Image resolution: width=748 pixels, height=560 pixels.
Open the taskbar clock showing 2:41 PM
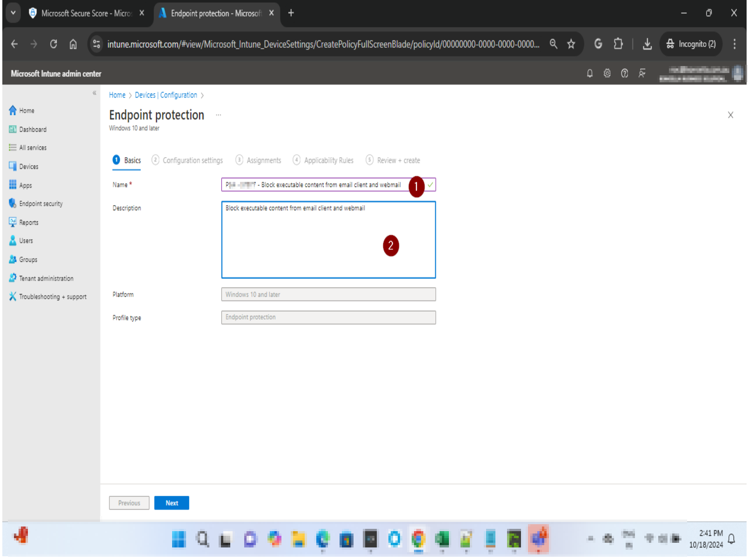tap(706, 539)
